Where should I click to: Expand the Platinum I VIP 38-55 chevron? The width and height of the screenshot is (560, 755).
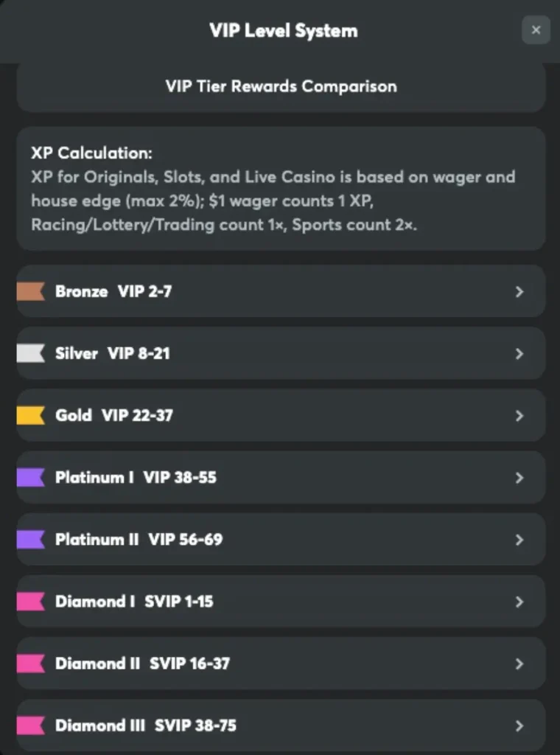click(x=519, y=477)
